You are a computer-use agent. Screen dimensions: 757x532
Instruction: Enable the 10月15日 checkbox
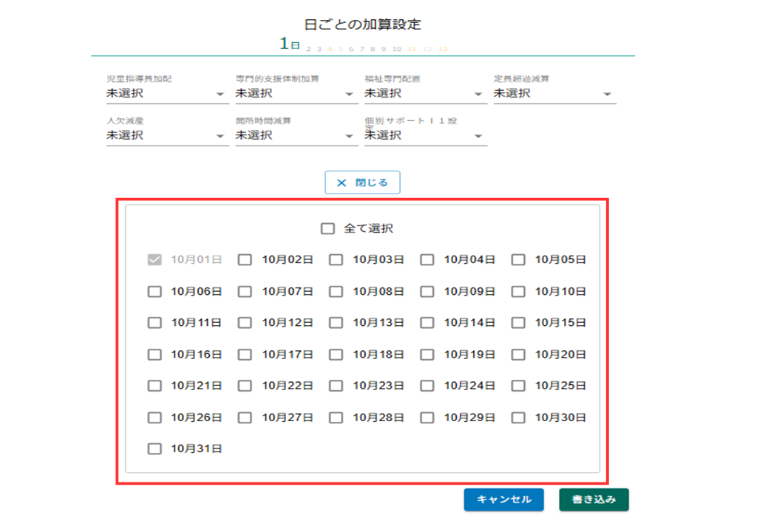[x=518, y=323]
